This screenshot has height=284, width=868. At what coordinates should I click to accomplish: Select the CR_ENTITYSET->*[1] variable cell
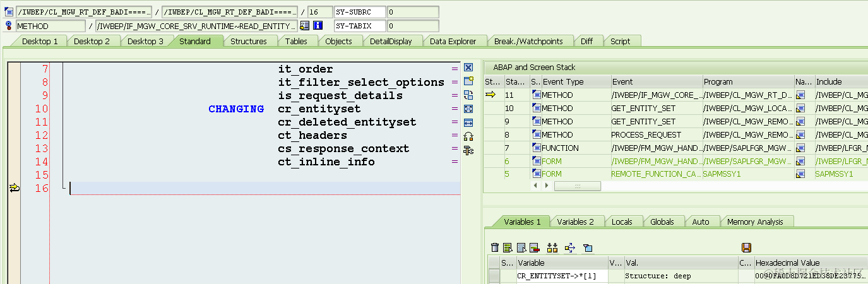click(561, 276)
